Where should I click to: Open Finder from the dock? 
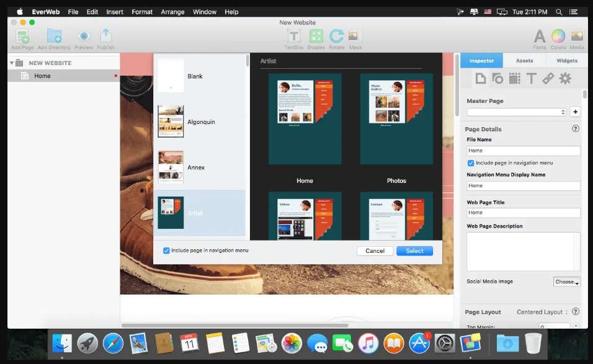click(62, 343)
